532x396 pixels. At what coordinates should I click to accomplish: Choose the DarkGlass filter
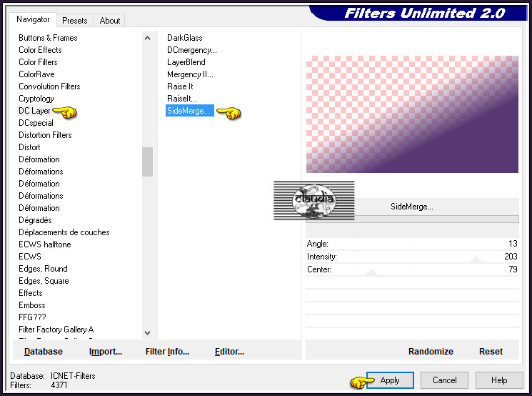pos(184,38)
